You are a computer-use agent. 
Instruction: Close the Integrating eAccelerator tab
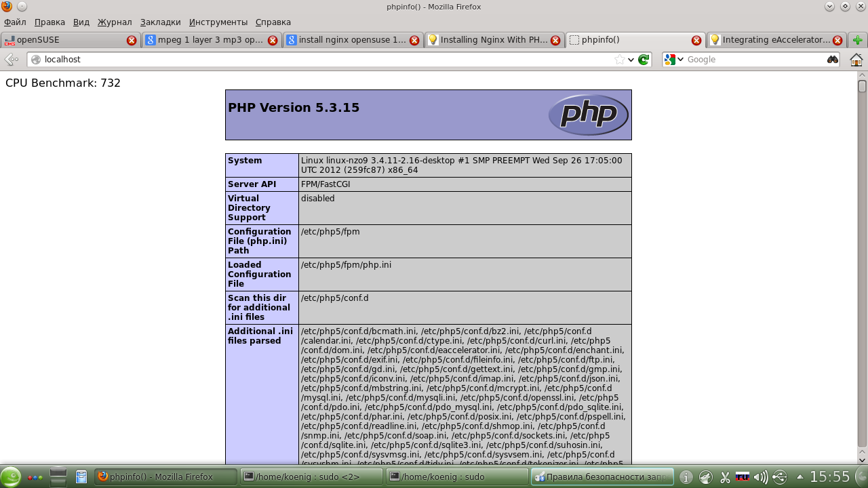(x=837, y=40)
